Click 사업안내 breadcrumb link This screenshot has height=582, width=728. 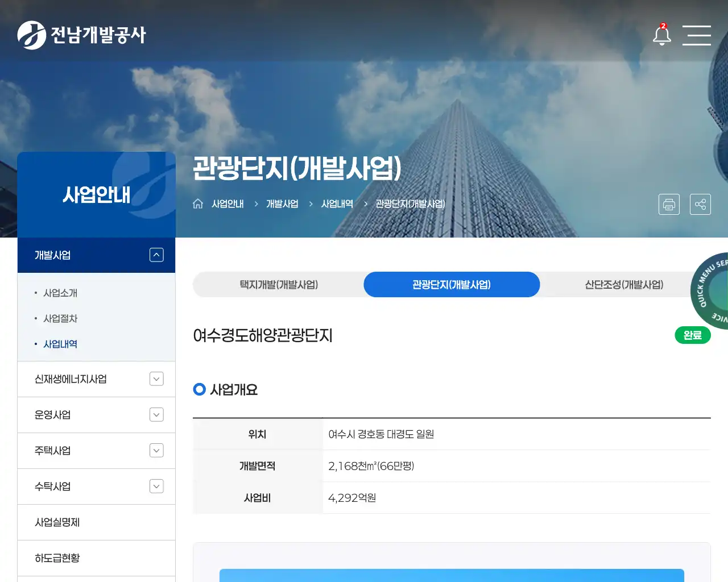(x=227, y=204)
